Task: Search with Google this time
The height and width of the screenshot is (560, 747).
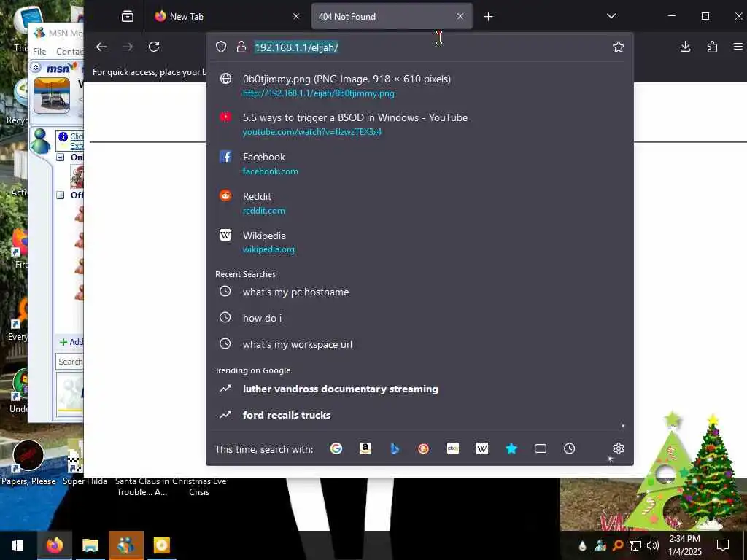Action: (x=336, y=448)
